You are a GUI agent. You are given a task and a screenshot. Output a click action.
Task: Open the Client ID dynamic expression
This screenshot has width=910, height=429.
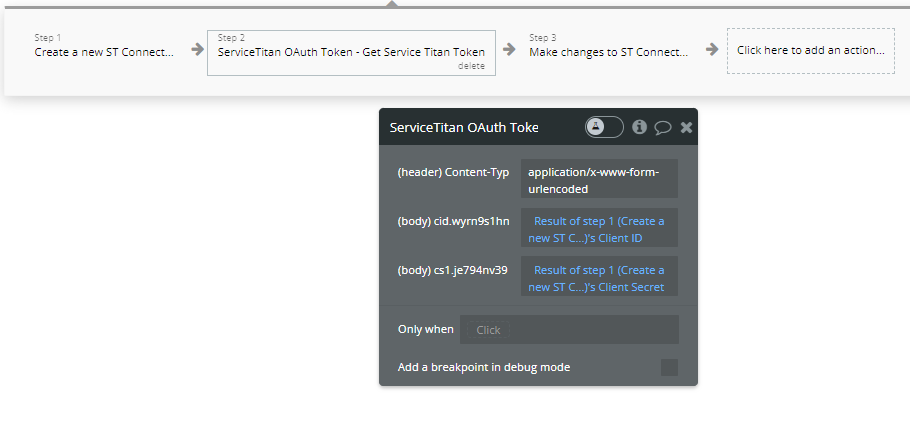point(599,228)
